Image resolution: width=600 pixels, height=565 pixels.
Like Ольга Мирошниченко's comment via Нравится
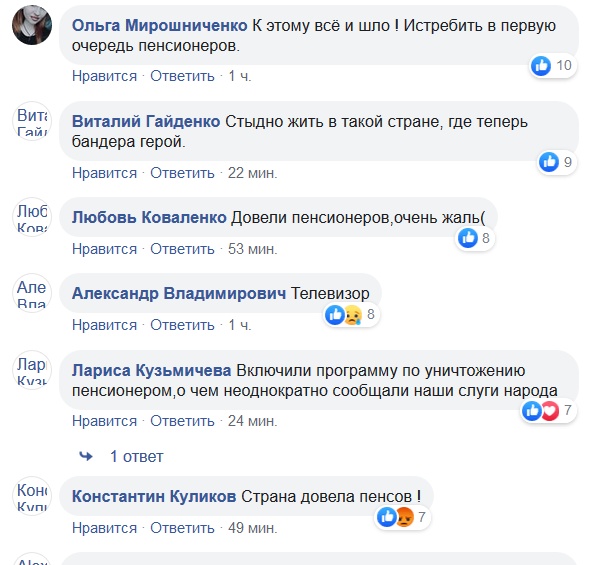tap(104, 76)
